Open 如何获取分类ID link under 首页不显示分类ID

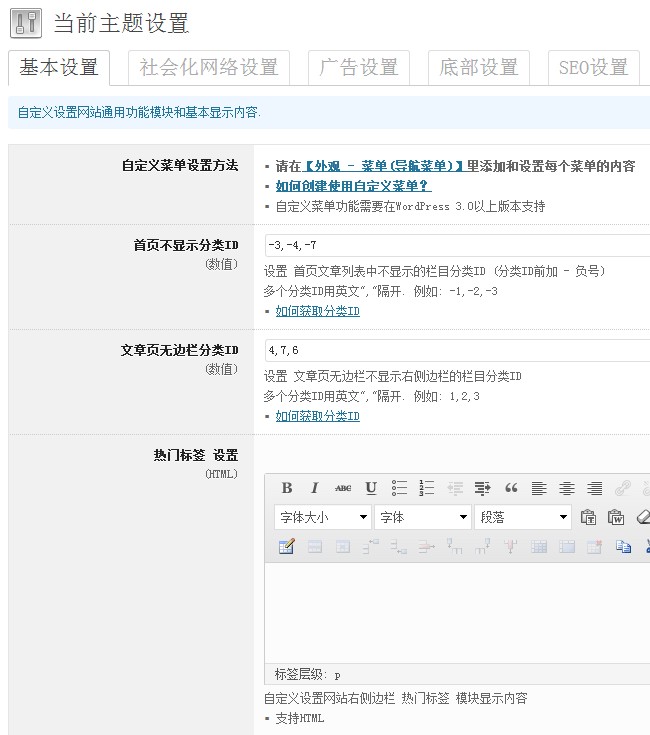318,311
